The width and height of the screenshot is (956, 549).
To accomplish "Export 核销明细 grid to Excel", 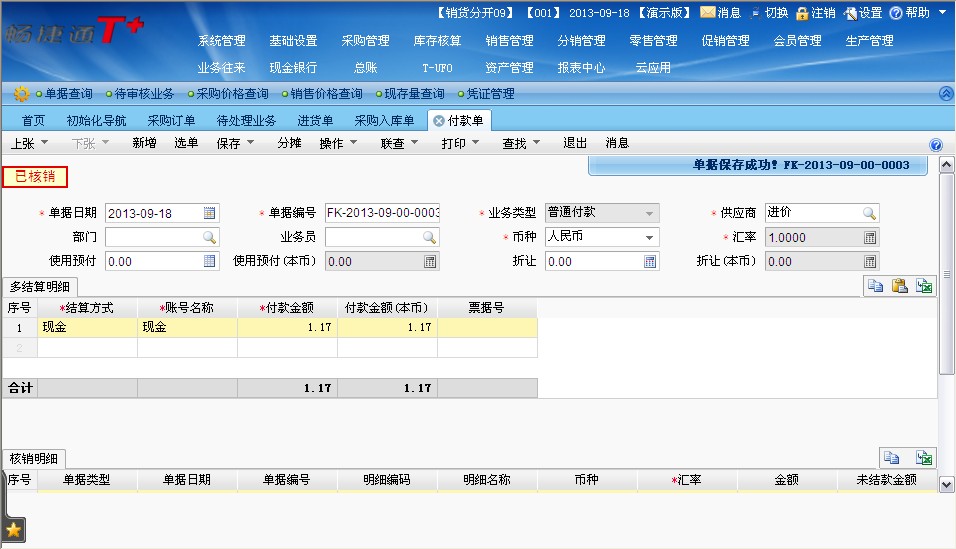I will point(924,458).
